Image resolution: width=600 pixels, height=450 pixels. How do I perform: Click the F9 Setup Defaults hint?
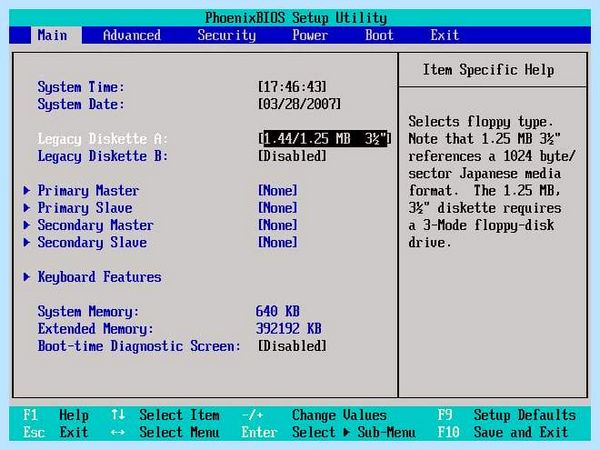click(x=507, y=415)
